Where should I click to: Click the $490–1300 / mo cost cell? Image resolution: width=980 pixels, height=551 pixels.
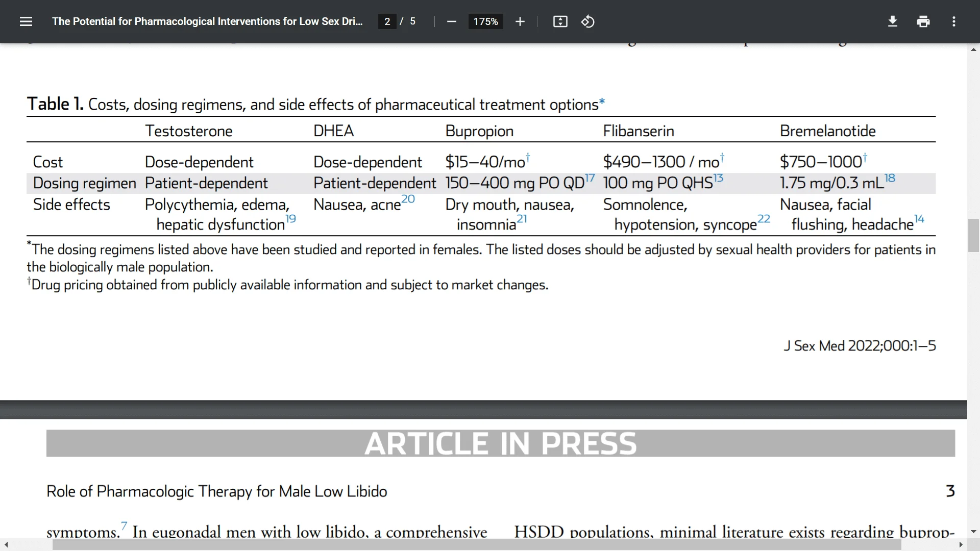[661, 162]
